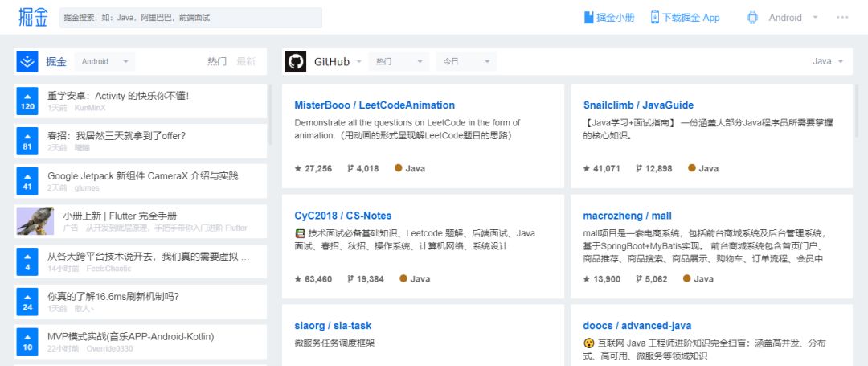This screenshot has height=366, width=868.
Task: Open siaorg / sia-task repository
Action: [x=333, y=326]
